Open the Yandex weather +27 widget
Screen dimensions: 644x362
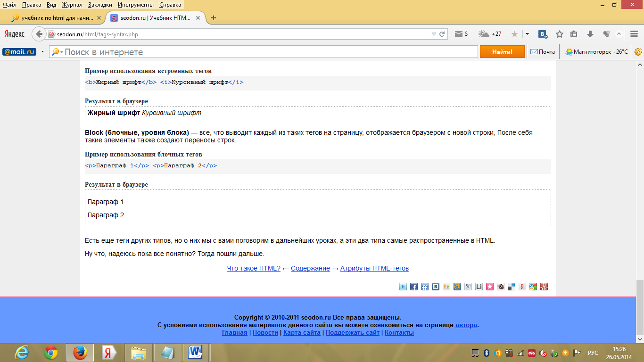coord(490,34)
